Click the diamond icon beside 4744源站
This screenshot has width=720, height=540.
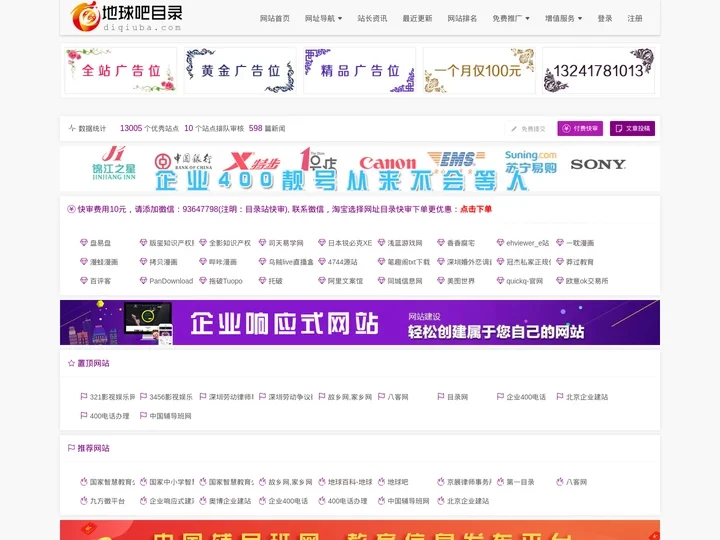322,261
